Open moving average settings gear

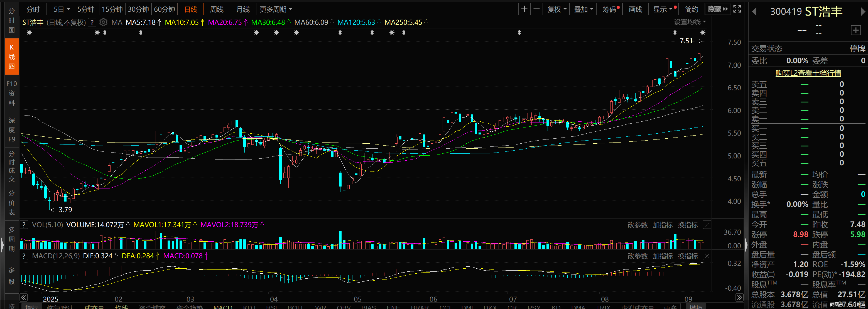[104, 22]
